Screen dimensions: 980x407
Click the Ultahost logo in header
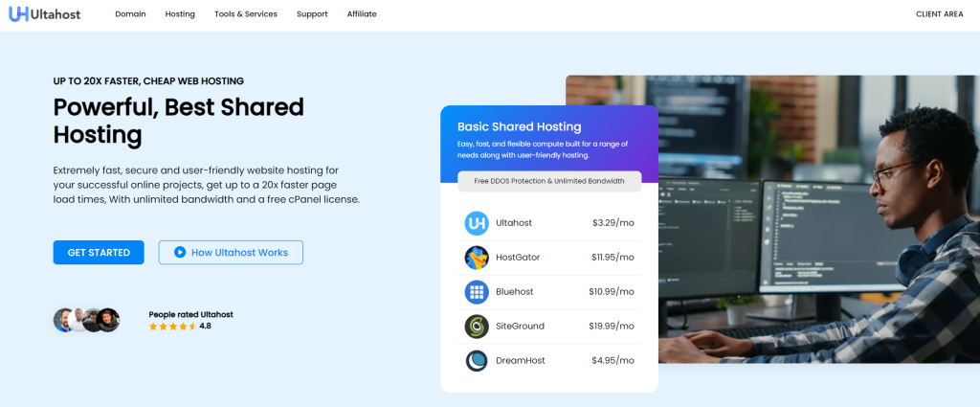(44, 13)
